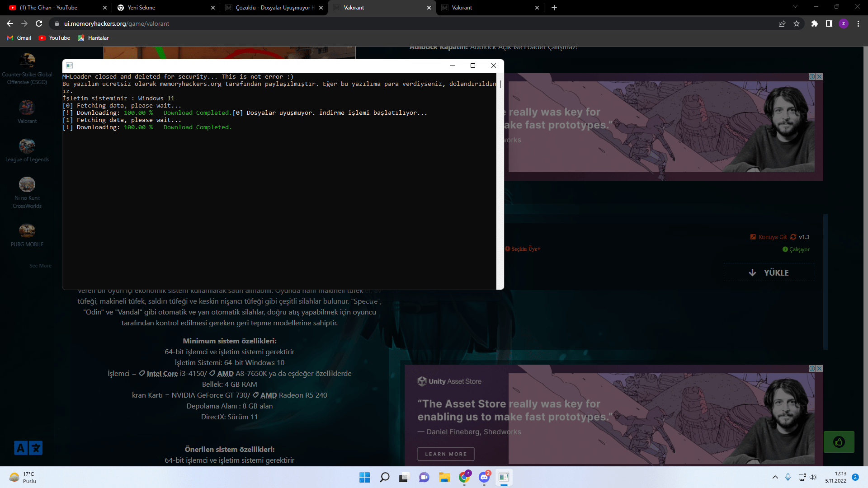The height and width of the screenshot is (488, 868).
Task: Close The Cihan - YouTube tab
Action: (105, 8)
